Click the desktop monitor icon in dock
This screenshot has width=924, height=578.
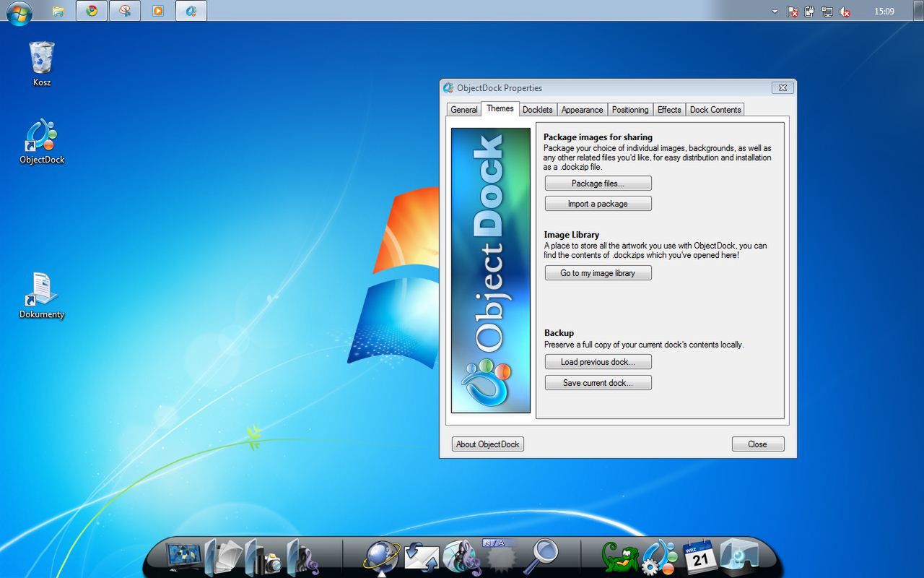[x=183, y=556]
